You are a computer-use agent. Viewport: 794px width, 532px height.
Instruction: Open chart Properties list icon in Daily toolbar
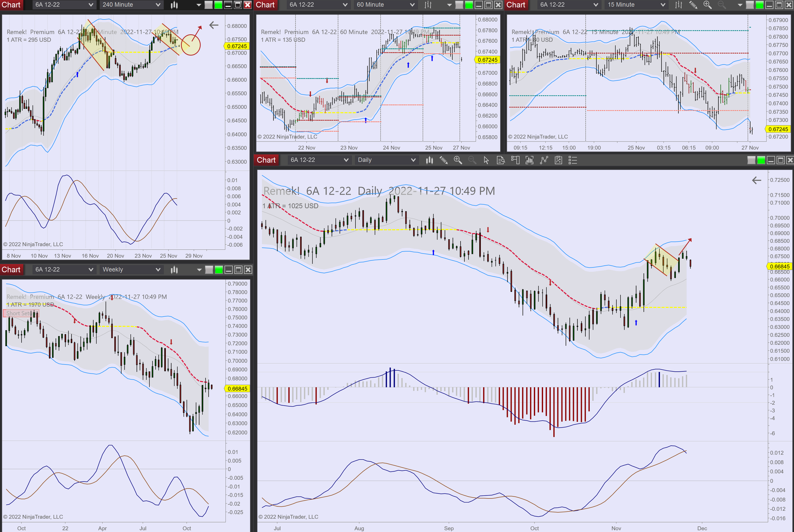573,160
